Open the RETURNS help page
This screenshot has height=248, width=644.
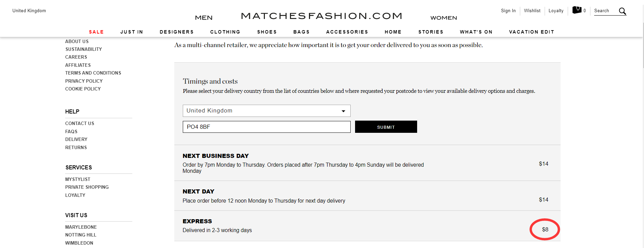coord(76,147)
